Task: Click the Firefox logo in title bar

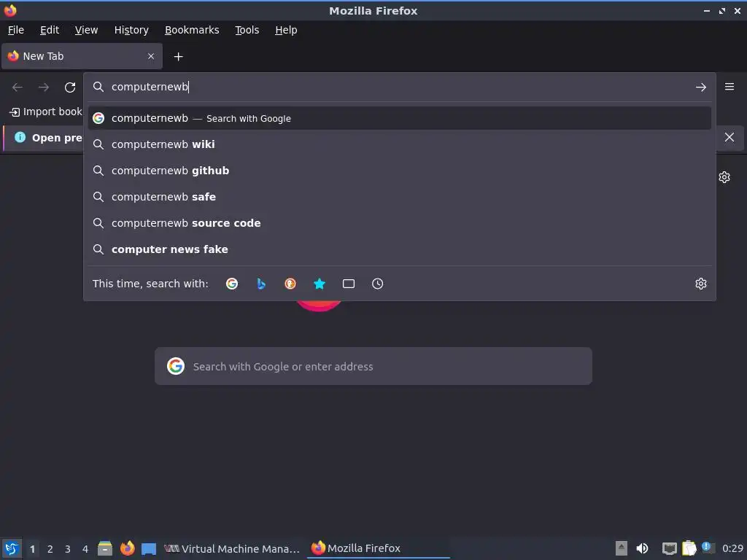Action: click(10, 10)
